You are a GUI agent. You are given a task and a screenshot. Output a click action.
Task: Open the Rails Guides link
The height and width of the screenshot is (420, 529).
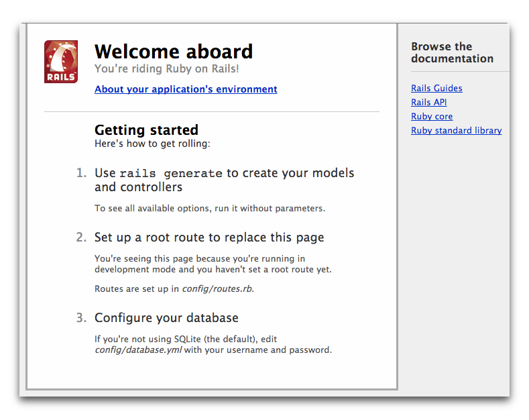(436, 88)
